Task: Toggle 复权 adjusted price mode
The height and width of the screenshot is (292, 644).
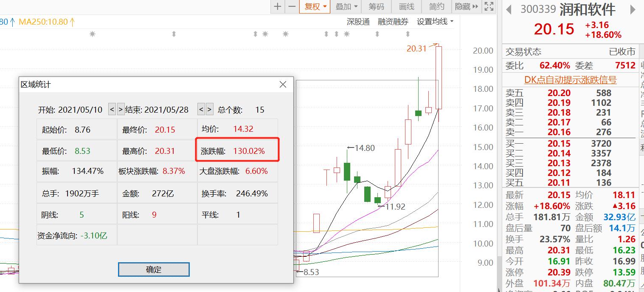Action: pos(311,7)
